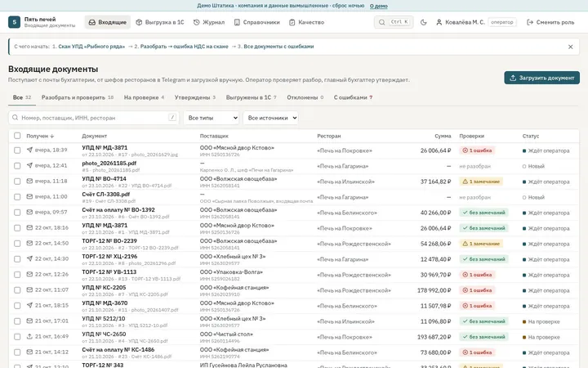Screen dimensions: 588x368
Task: Click mail source icon in вчера, 09:57 row
Action: 29,212
